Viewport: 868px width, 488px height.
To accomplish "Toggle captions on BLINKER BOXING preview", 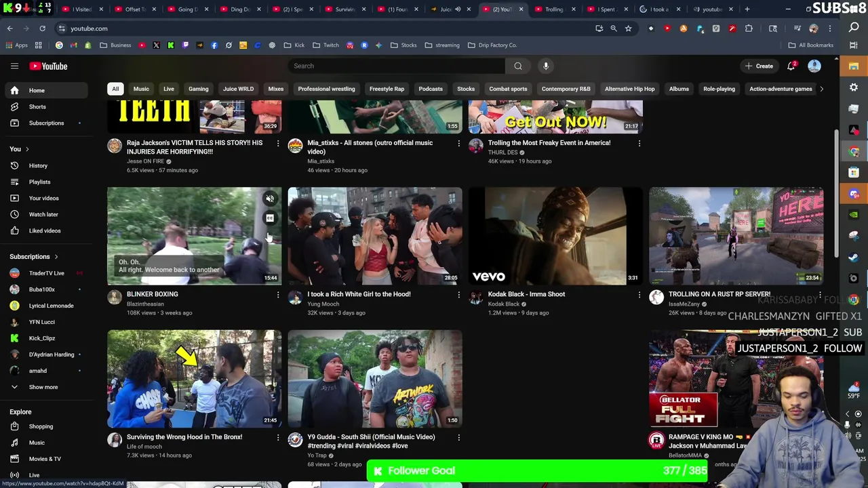I will pos(270,218).
